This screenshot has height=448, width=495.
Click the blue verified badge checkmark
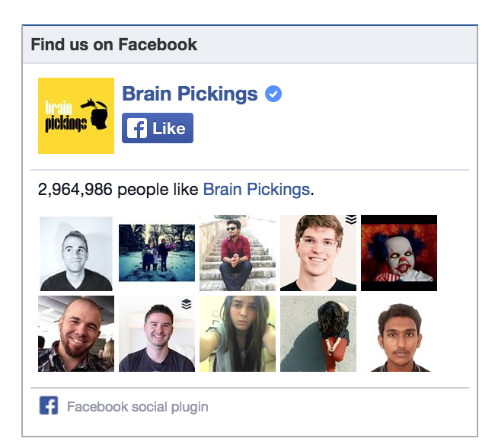(x=273, y=94)
